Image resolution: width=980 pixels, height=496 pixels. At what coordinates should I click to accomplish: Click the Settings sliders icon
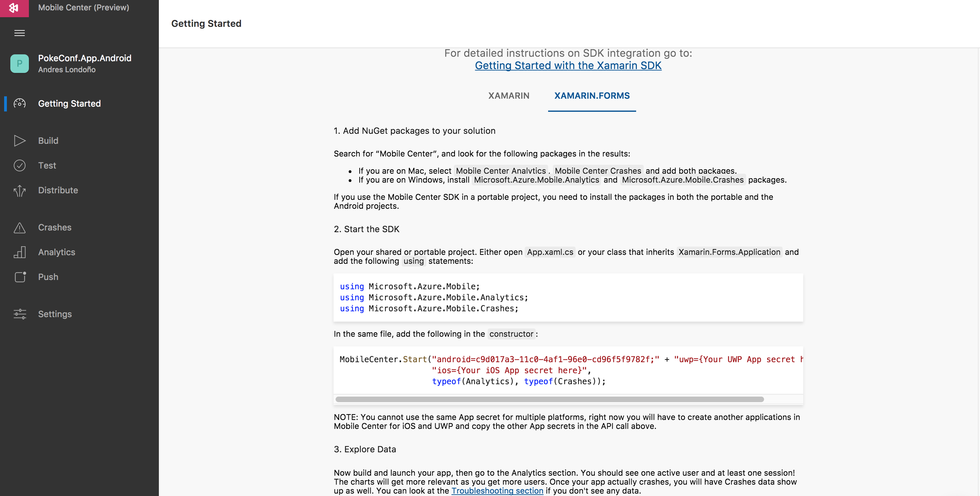click(x=19, y=314)
